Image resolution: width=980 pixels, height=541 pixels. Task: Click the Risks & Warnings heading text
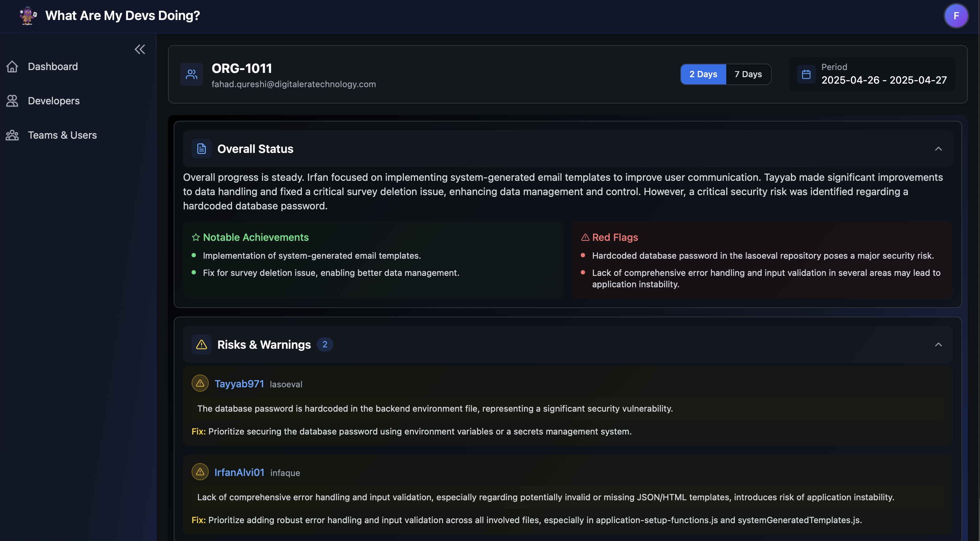point(264,345)
